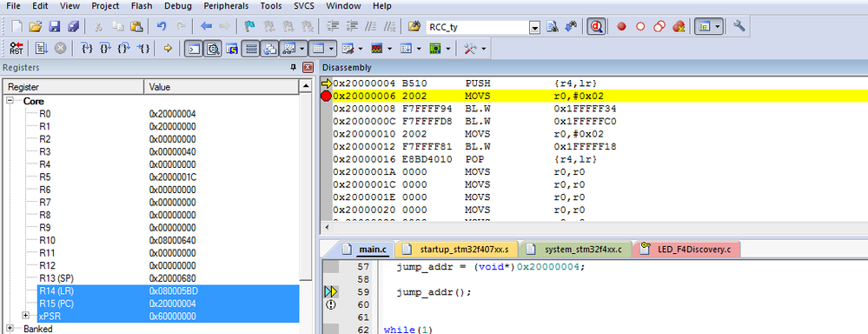Save the current file
Viewport: 868px width, 334px height.
tap(54, 27)
